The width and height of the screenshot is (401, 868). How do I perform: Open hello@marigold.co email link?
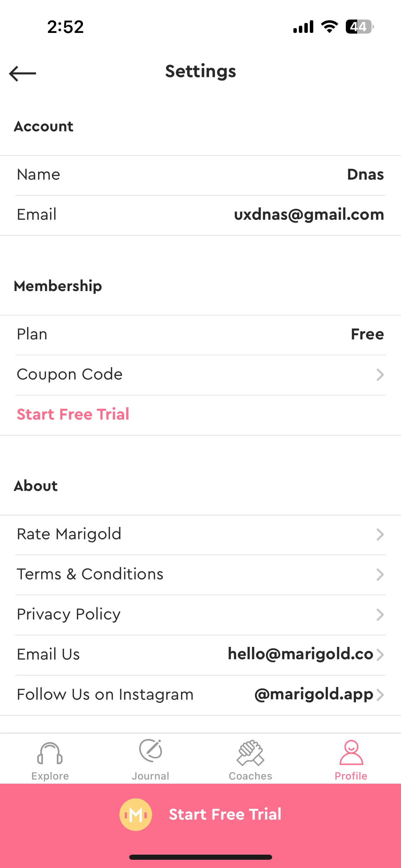tap(301, 654)
